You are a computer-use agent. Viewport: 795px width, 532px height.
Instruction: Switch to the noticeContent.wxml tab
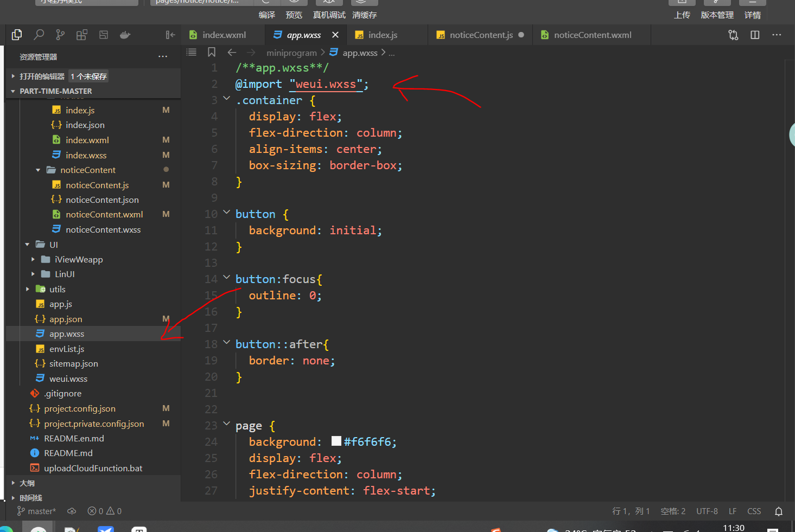tap(593, 35)
